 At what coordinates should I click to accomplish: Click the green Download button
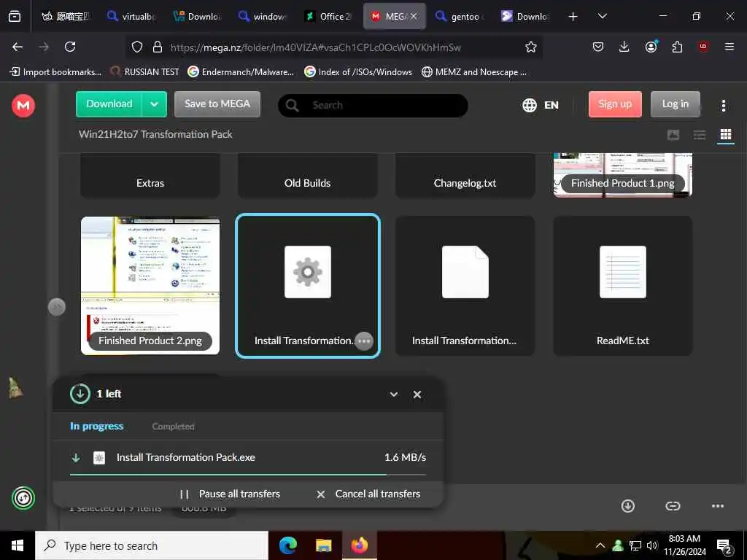click(109, 104)
